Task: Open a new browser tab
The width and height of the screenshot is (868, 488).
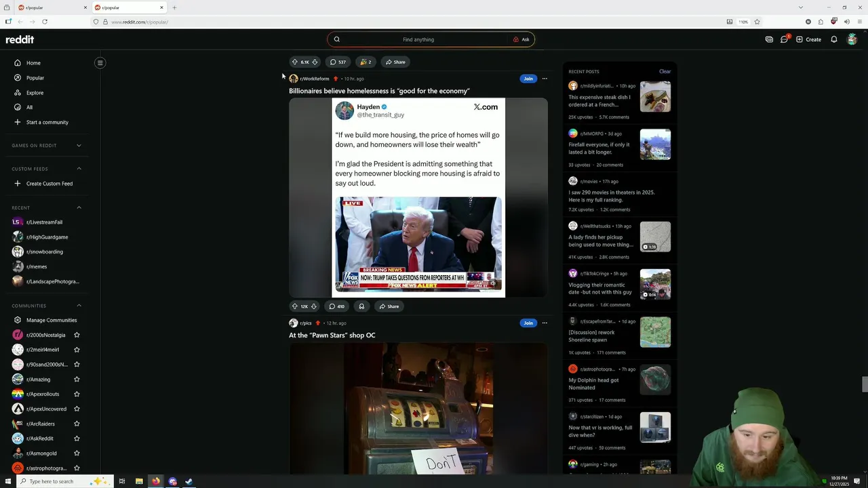Action: click(x=174, y=7)
